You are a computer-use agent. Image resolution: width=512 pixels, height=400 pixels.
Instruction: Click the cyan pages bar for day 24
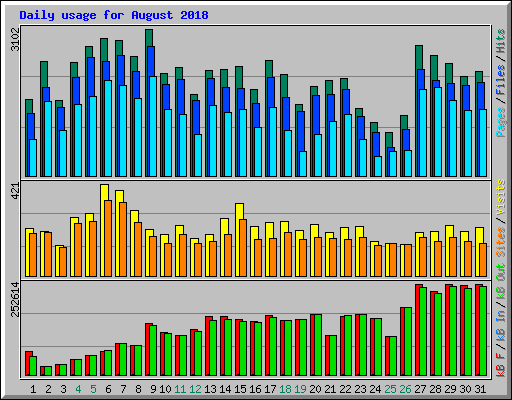click(378, 166)
